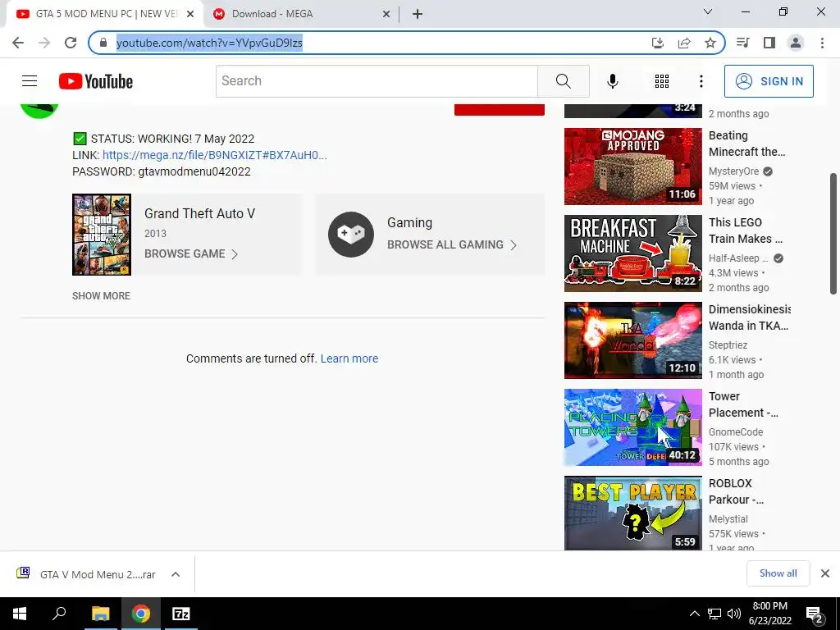
Task: Open video title 'Beating Minecraft the...'
Action: (746, 144)
